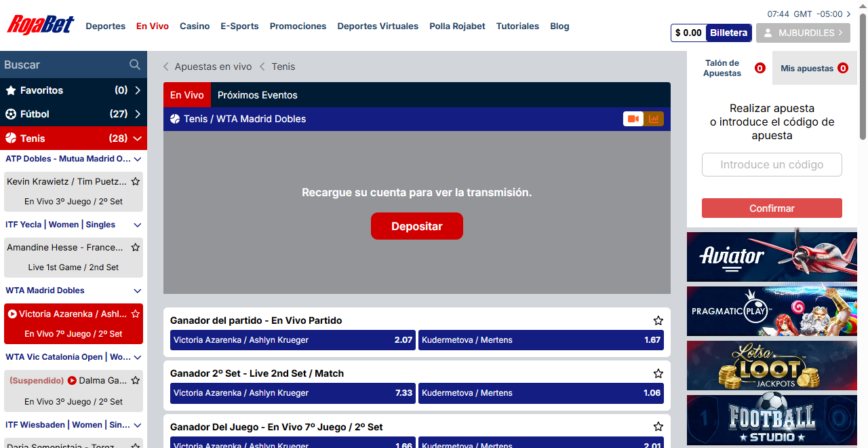Open the En Vivo menu item

(153, 26)
